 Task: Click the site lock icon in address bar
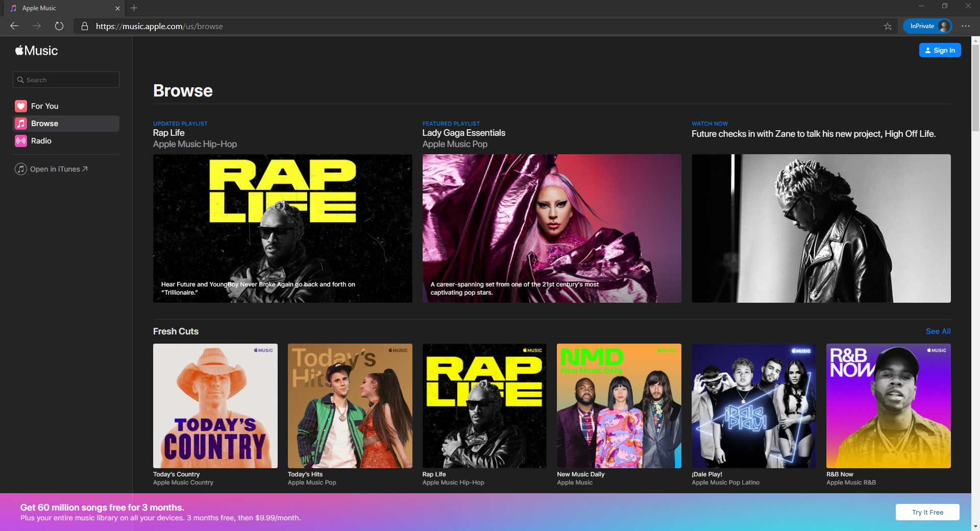click(x=85, y=26)
